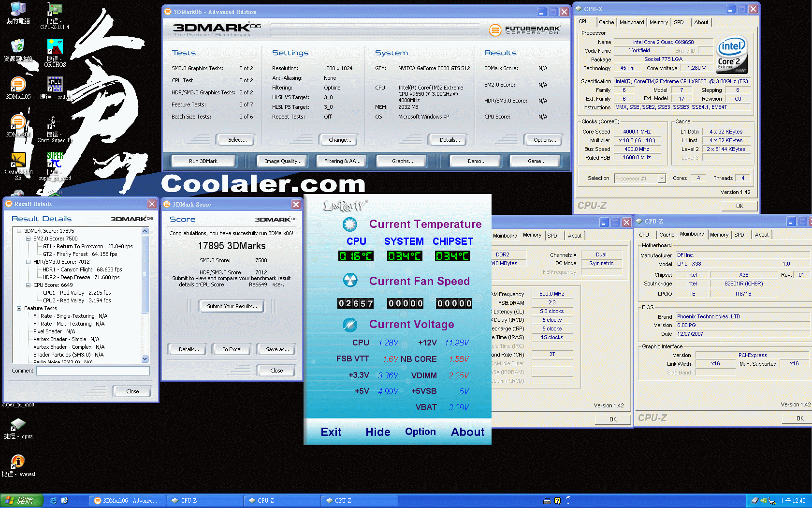Open the GPU-Z 0.1.4 desktop shortcut
Viewport: 812px width, 508px height.
[55, 16]
